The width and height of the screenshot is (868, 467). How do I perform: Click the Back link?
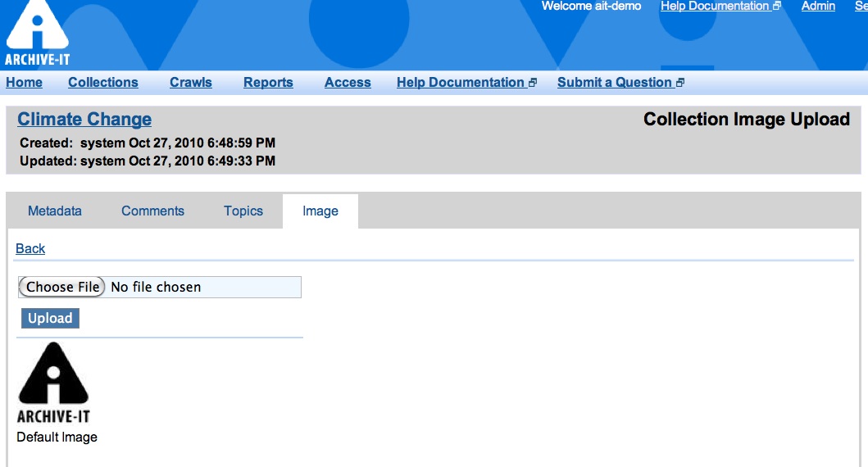click(x=30, y=249)
